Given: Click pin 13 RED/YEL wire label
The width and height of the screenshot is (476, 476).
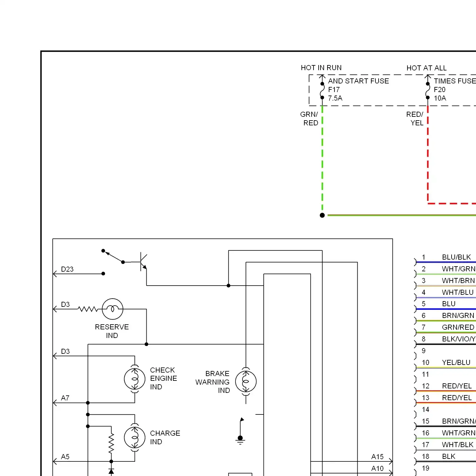Looking at the screenshot, I should [457, 398].
